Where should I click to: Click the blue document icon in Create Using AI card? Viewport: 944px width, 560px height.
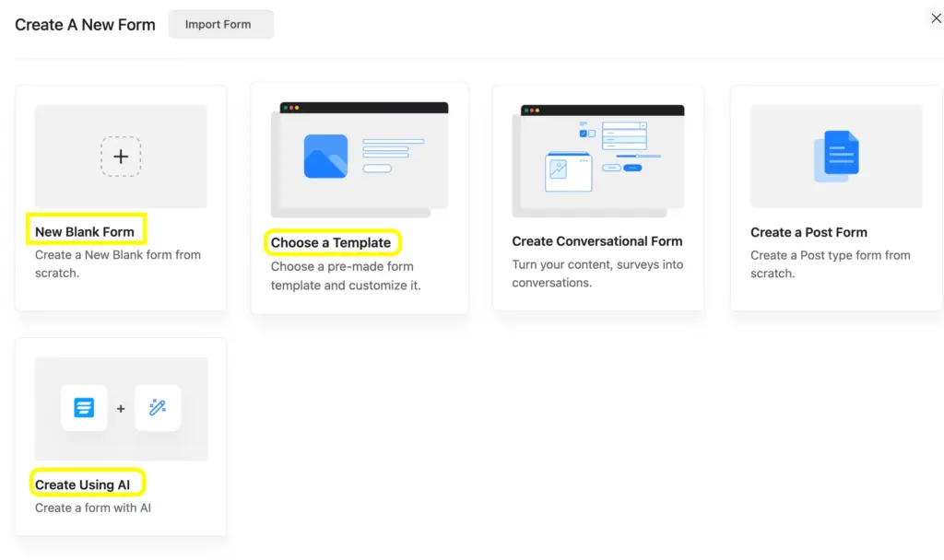[x=84, y=407]
